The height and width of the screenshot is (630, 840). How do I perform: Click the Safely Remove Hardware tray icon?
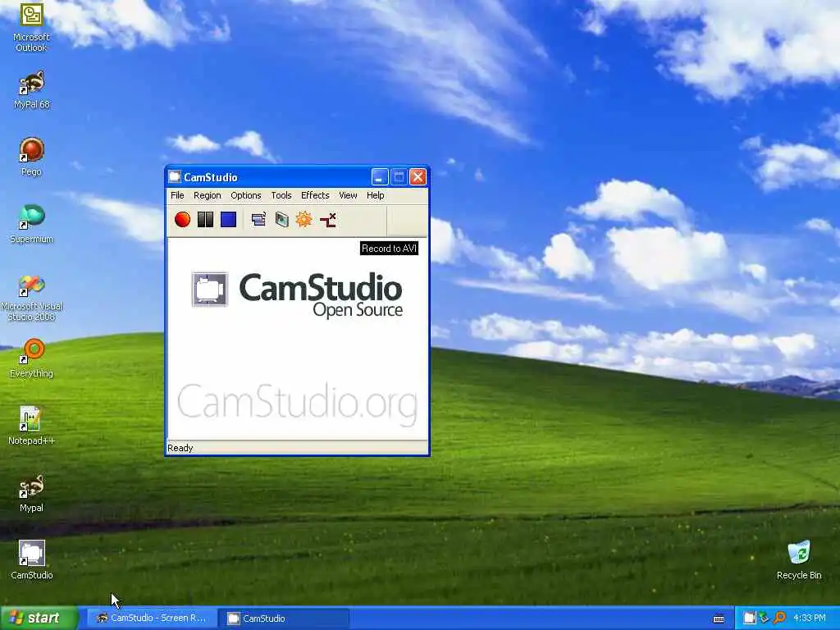tap(764, 619)
